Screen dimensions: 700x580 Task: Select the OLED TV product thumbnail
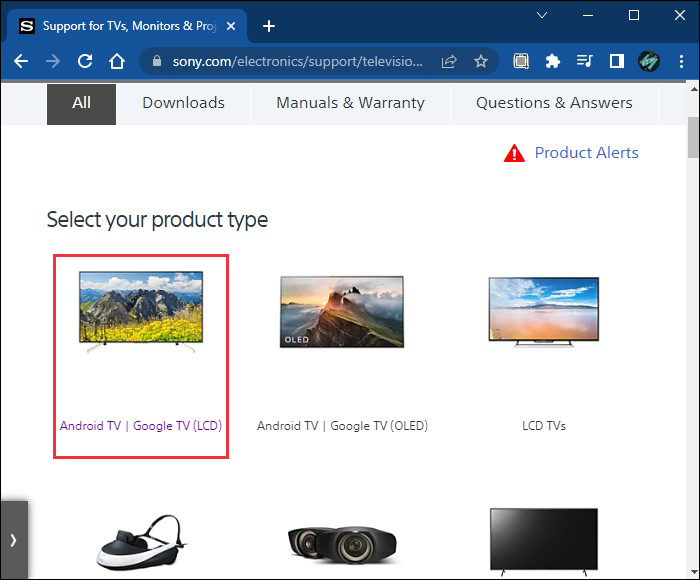coord(342,312)
